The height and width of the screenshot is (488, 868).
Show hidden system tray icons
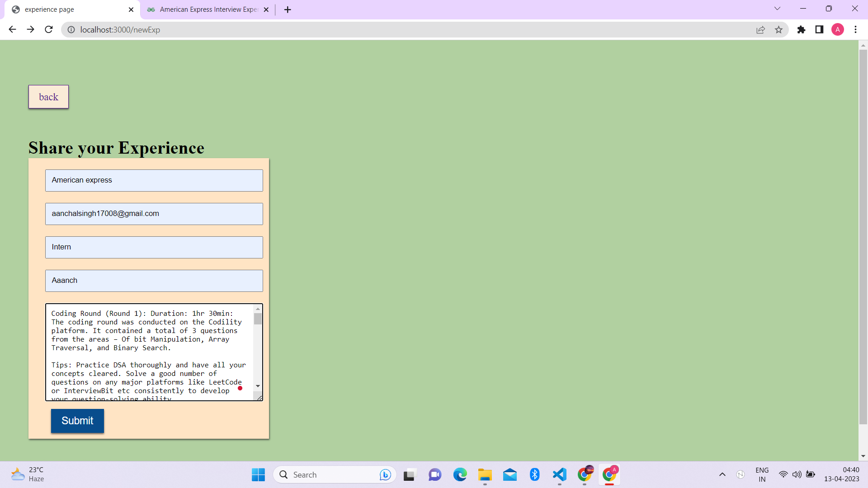point(722,474)
